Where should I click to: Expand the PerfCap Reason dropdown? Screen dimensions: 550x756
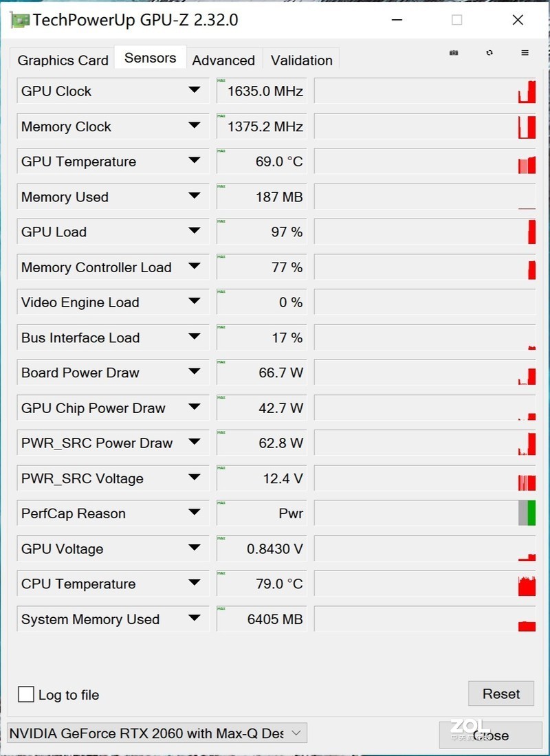coord(195,513)
